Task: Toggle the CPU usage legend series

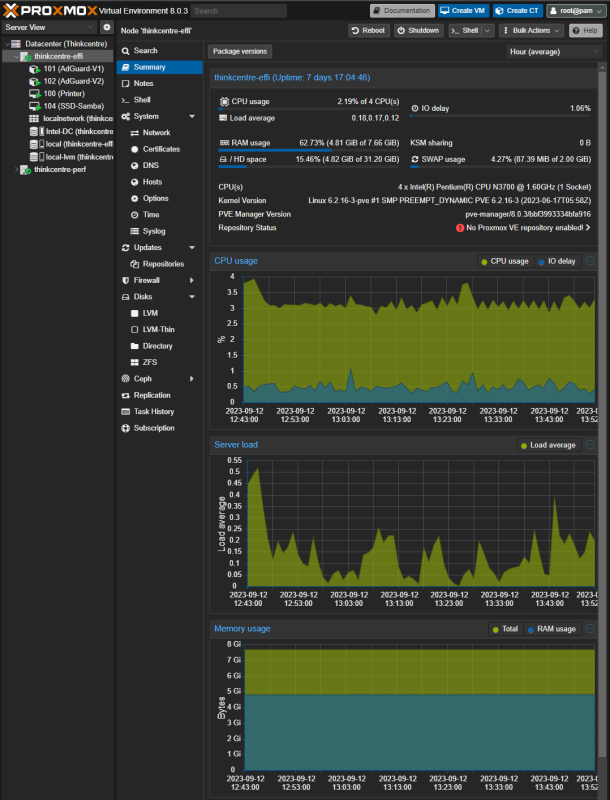Action: point(505,261)
